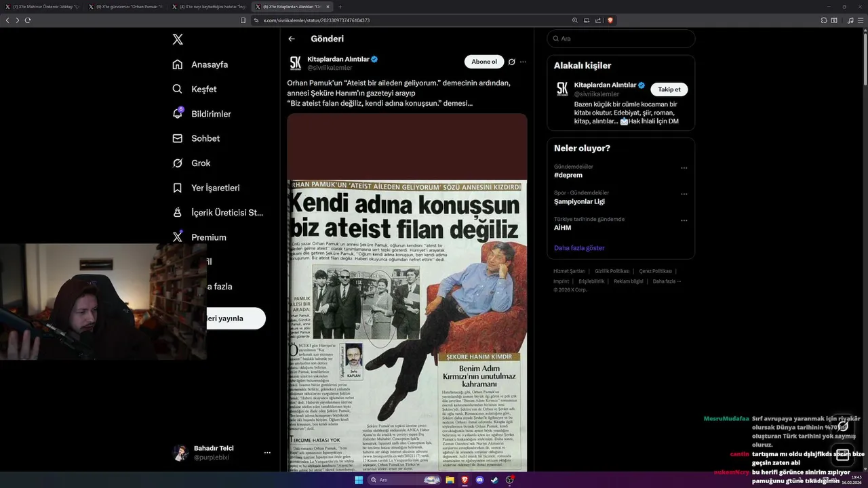The height and width of the screenshot is (488, 868).
Task: Open Brave Shields lion icon
Action: [610, 20]
